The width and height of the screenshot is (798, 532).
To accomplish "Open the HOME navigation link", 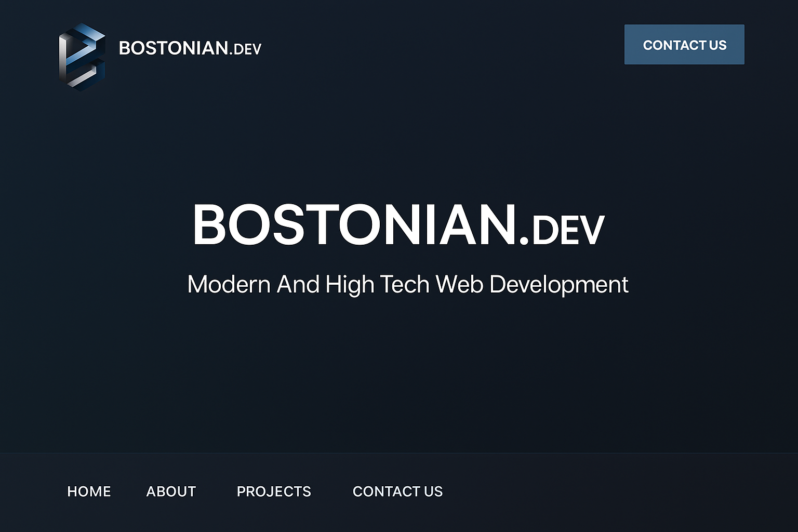I will point(89,491).
